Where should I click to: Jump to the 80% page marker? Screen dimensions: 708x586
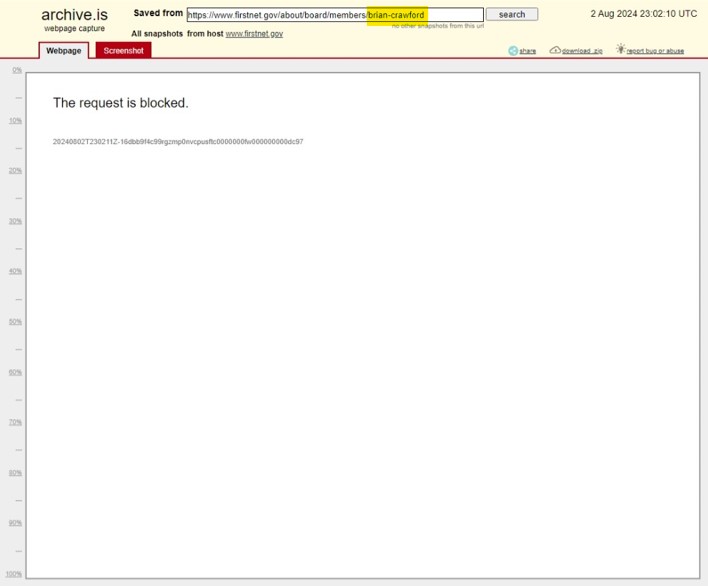pyautogui.click(x=15, y=473)
